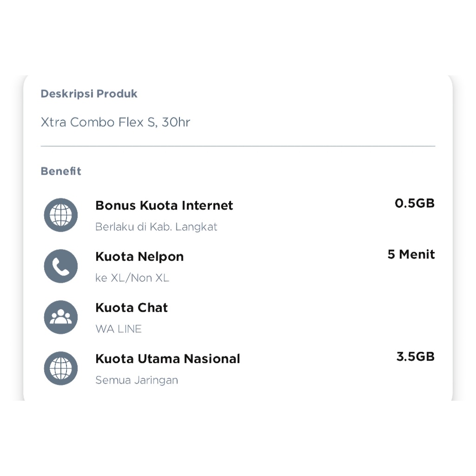Click the 30hr validity text
The image size is (476, 476).
pyautogui.click(x=176, y=122)
